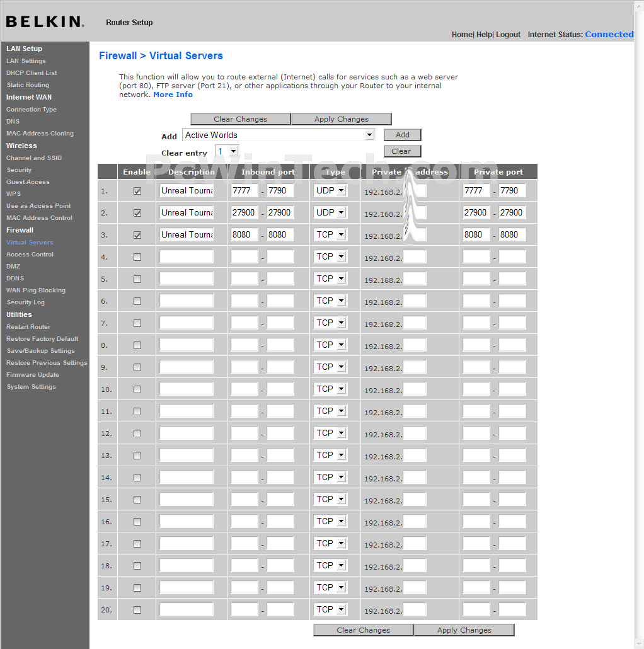
Task: Open the wireless Security page
Action: pos(19,169)
